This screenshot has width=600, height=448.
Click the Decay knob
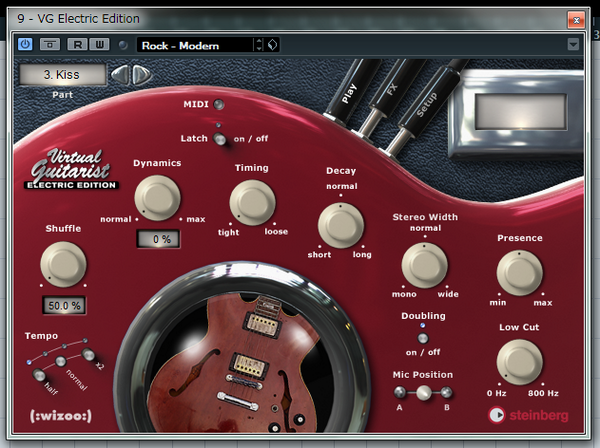click(341, 225)
